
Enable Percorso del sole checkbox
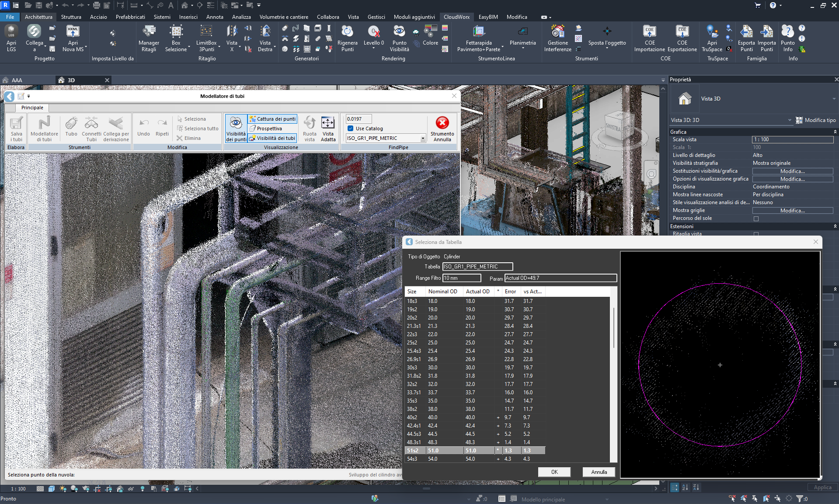[x=756, y=219]
